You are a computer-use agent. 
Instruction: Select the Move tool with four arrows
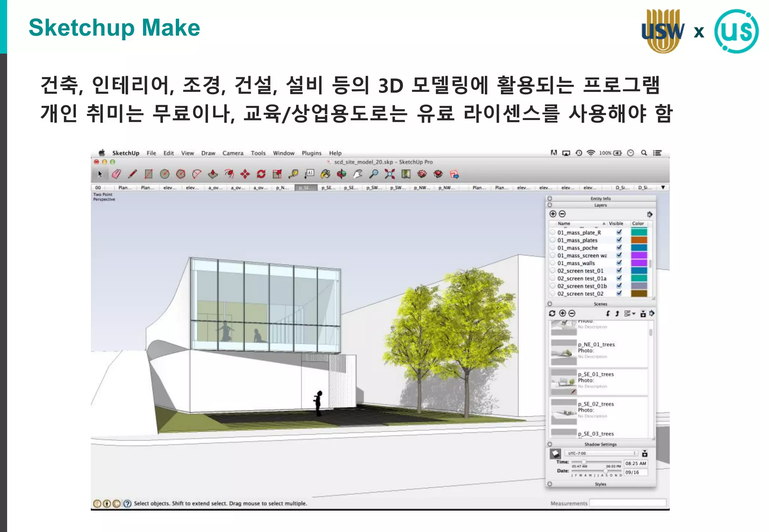click(x=245, y=174)
